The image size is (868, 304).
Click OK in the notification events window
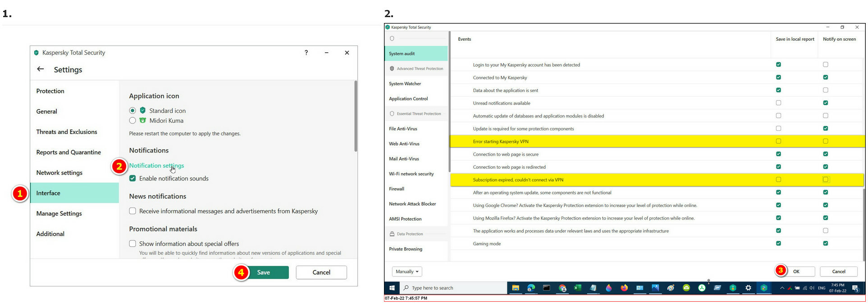click(796, 272)
